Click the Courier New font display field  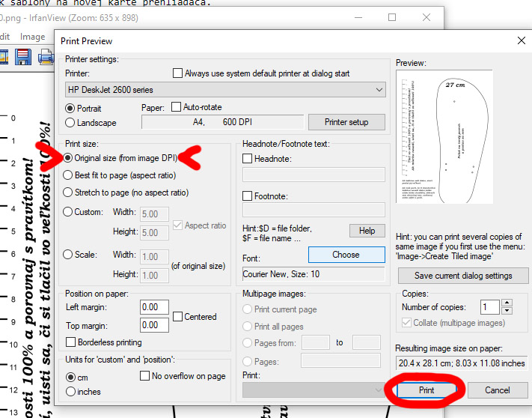[314, 274]
